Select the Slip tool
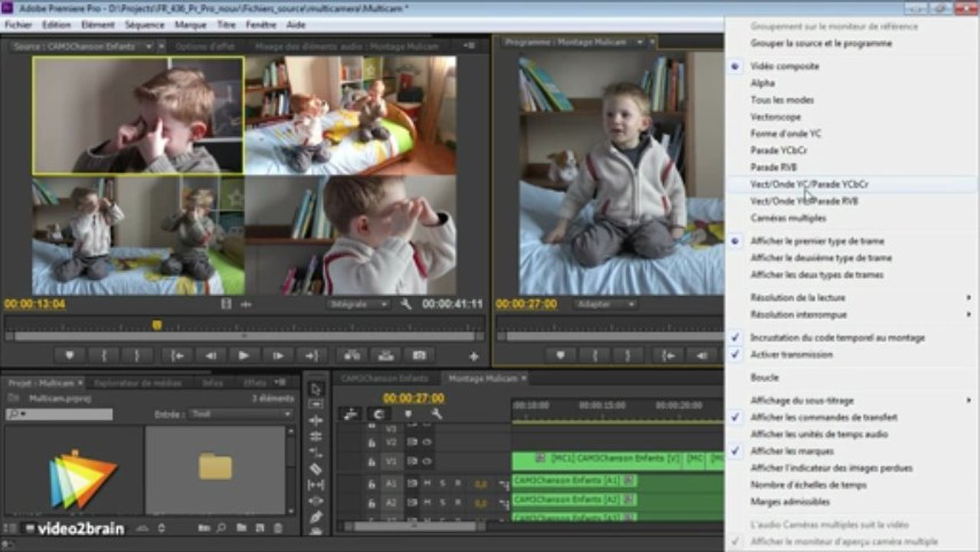This screenshot has height=552, width=980. tap(316, 485)
